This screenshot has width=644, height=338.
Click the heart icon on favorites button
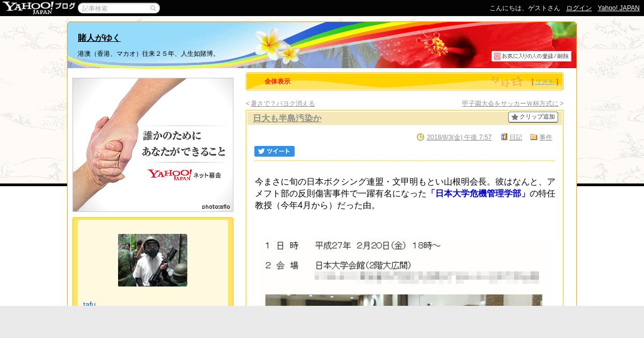coord(497,56)
